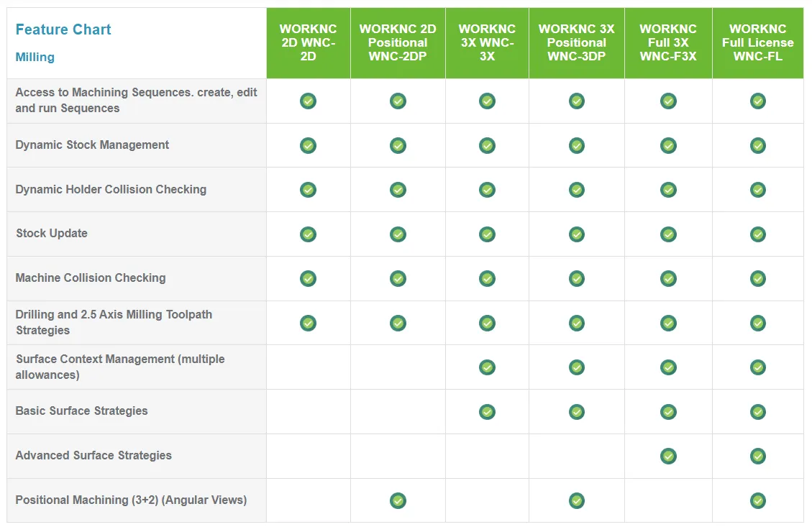Click Advanced Surface Strategies checkmark under WNC-FL

click(x=757, y=456)
